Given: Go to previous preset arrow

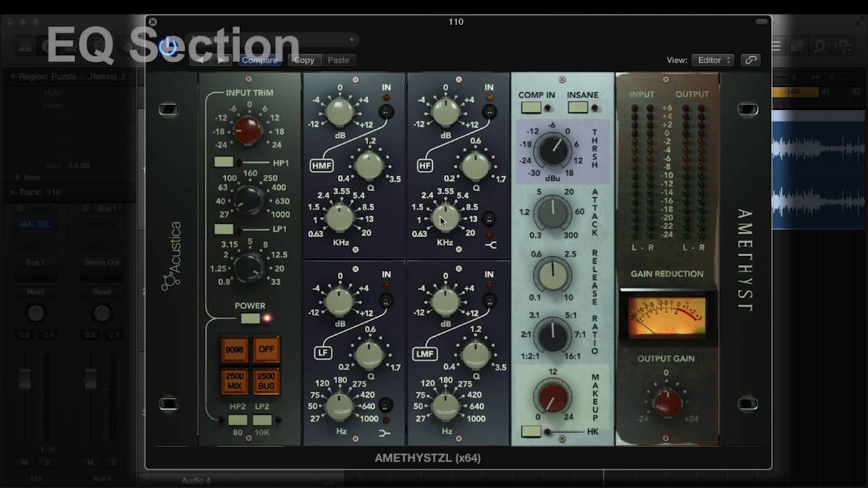Looking at the screenshot, I should pos(201,60).
